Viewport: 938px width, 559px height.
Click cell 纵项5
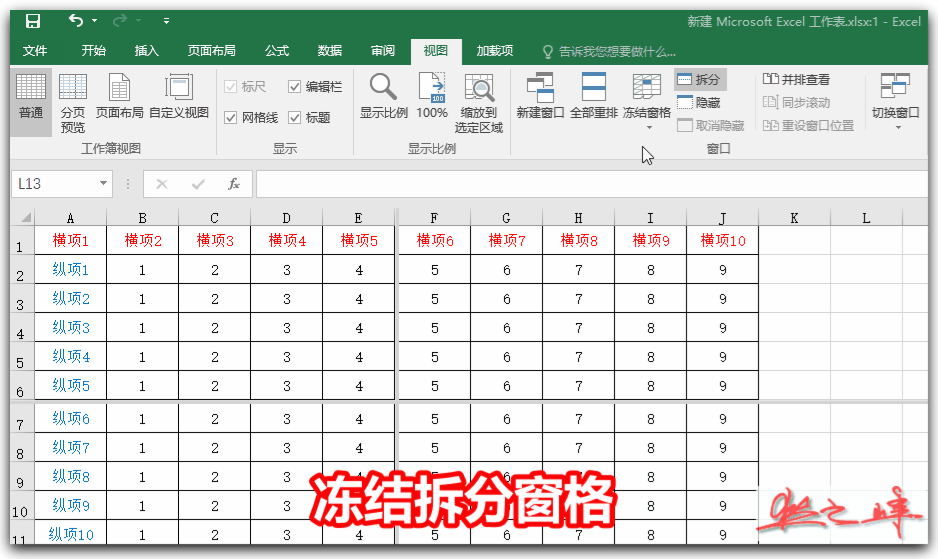click(x=71, y=386)
